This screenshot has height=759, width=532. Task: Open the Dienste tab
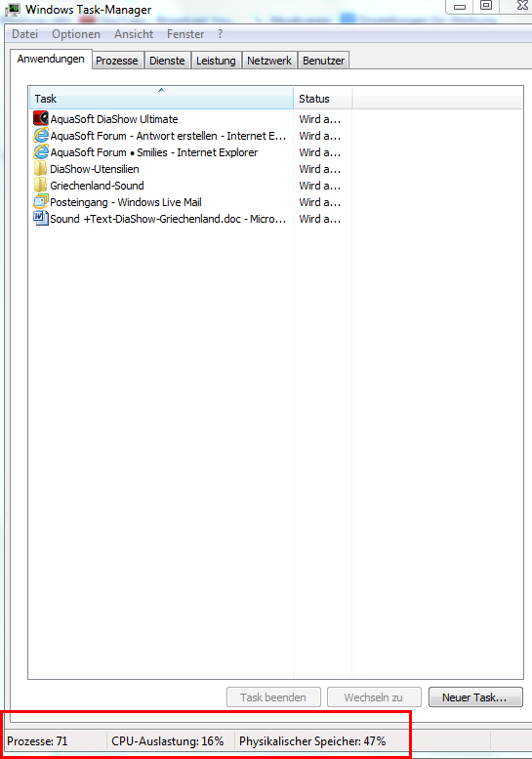[167, 61]
